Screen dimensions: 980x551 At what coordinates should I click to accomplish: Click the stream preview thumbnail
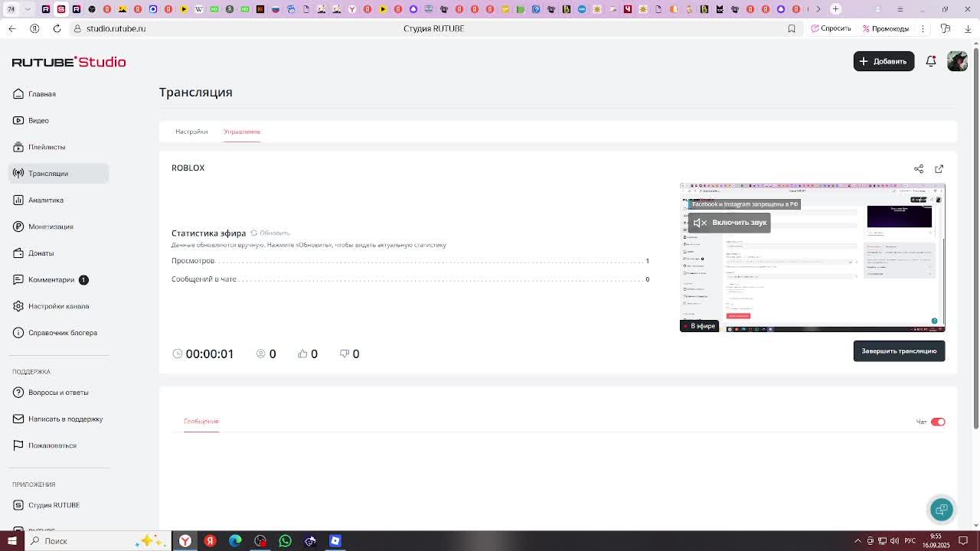(812, 258)
